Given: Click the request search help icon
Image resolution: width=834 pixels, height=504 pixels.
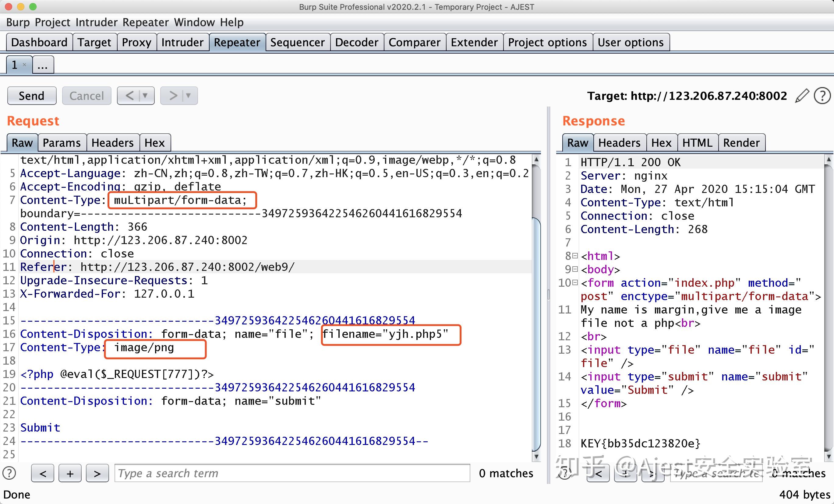Looking at the screenshot, I should [9, 473].
